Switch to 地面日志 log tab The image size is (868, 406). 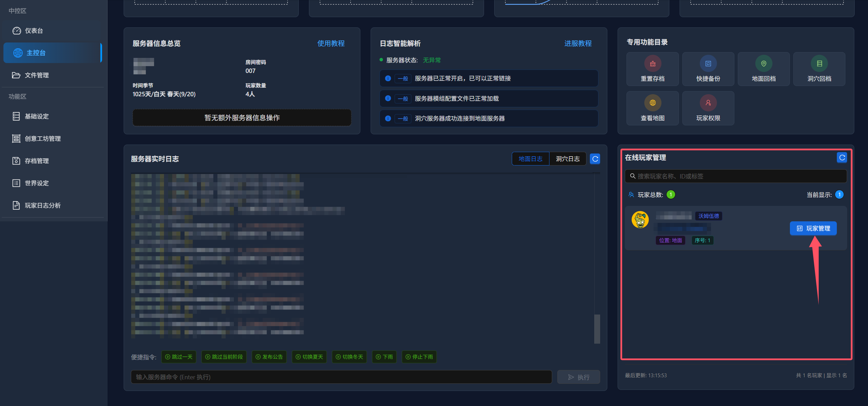530,159
